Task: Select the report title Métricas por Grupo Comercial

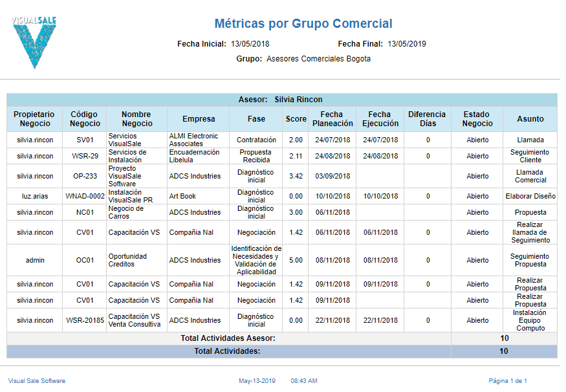Action: (x=303, y=23)
